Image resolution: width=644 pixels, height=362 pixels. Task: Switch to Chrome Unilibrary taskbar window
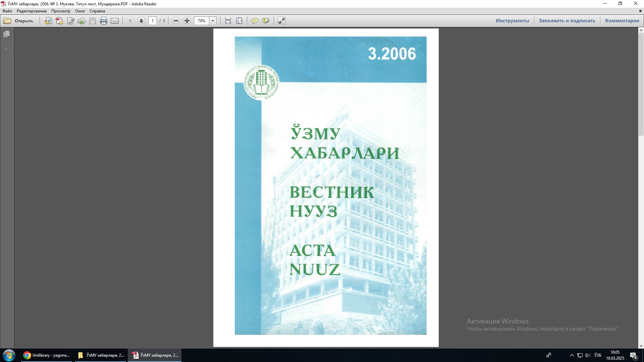(x=47, y=355)
